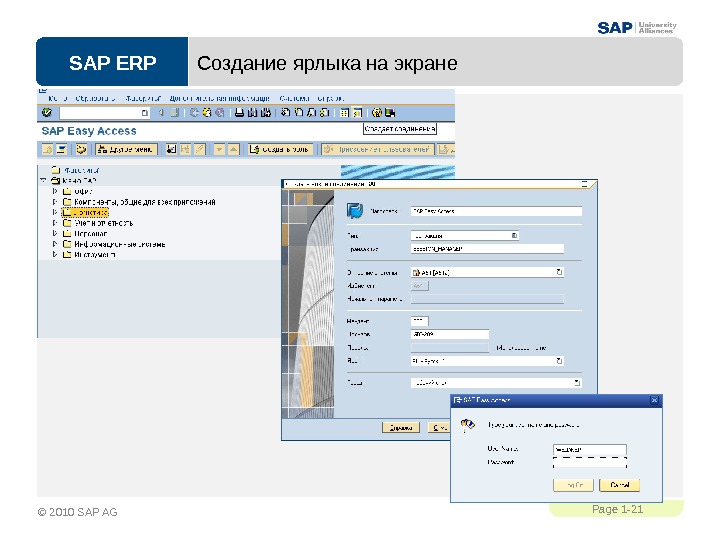Image resolution: width=720 pixels, height=540 pixels.
Task: Click the Print icon in the toolbar
Action: (x=239, y=112)
